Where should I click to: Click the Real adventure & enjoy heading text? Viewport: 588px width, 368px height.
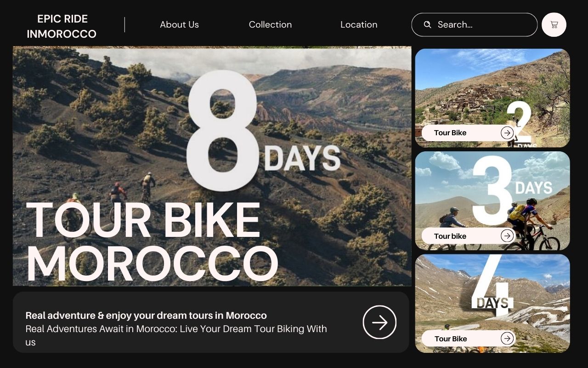(146, 316)
